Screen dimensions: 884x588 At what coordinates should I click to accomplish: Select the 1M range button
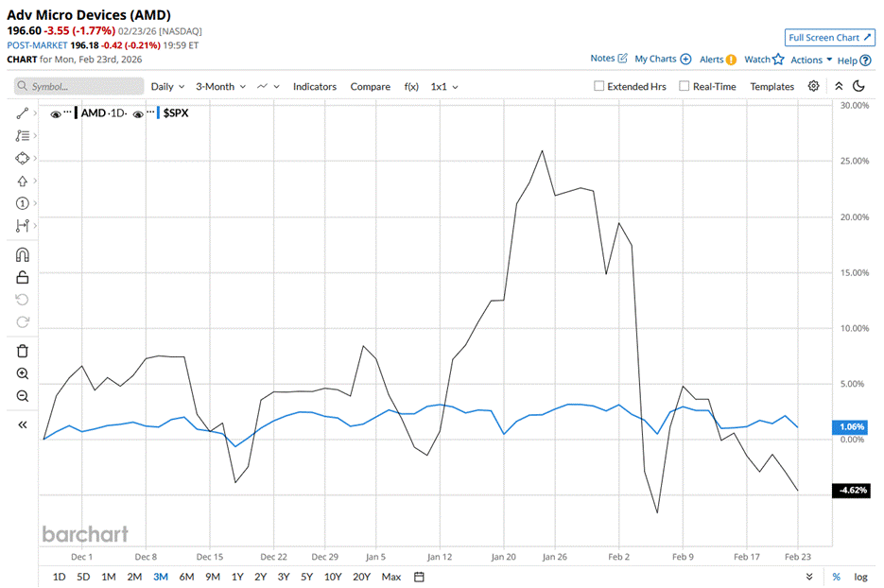coord(109,577)
